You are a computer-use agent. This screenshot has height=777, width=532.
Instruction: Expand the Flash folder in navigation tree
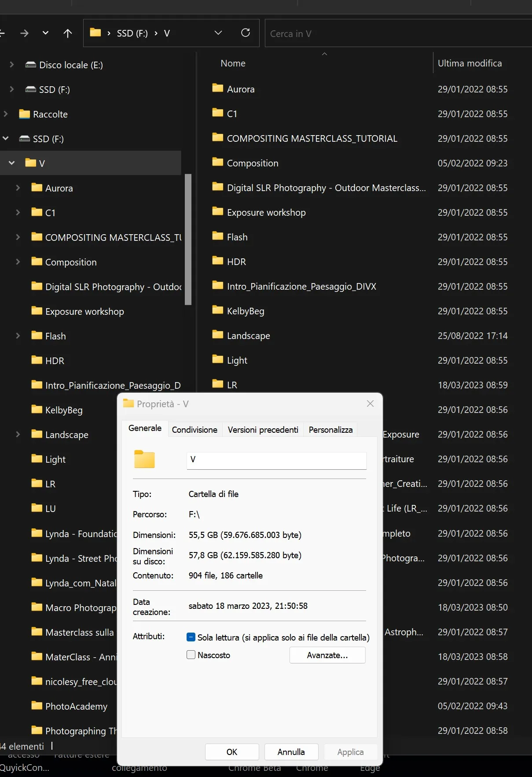tap(18, 335)
